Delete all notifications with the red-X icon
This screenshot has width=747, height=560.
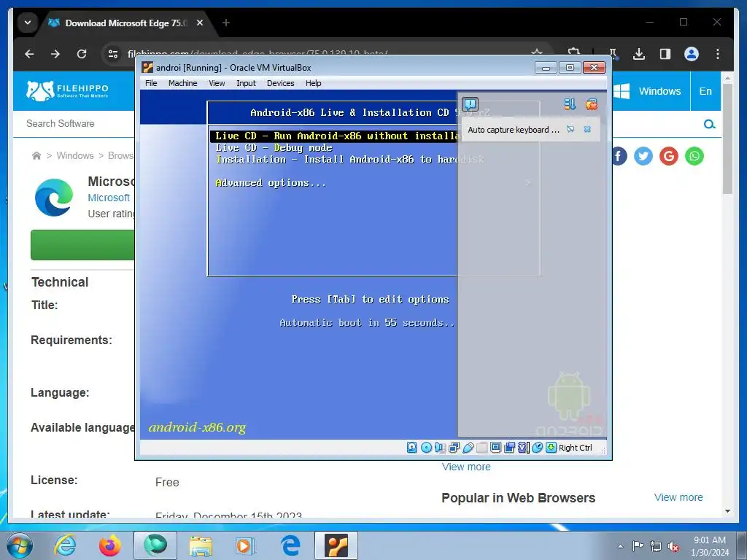tap(591, 104)
